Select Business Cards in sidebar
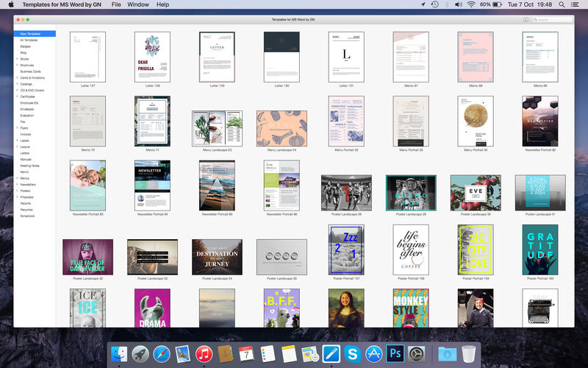 tap(31, 71)
